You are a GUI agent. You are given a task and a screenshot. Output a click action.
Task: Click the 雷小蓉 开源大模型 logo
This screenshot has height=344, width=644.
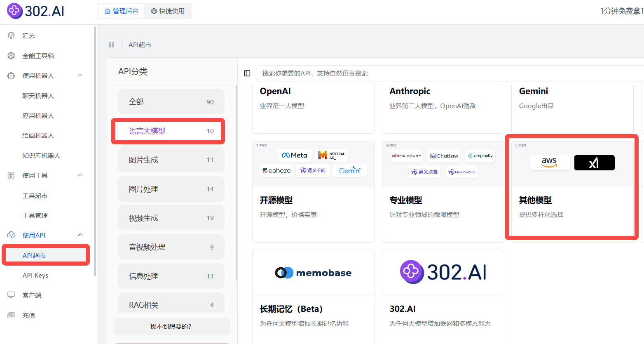406,156
